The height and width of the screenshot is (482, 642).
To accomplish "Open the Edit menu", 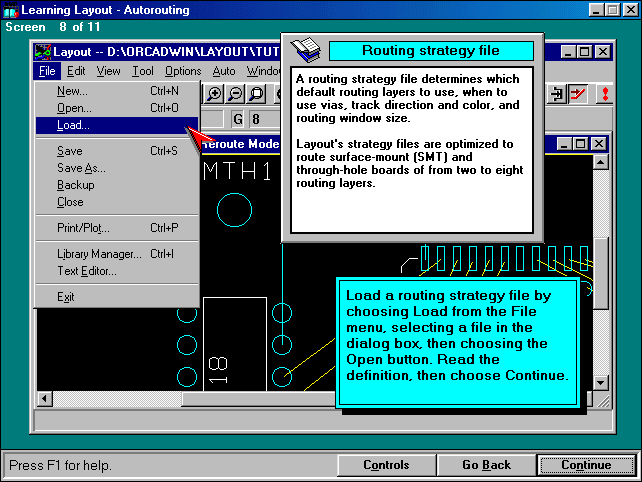I will click(x=76, y=71).
